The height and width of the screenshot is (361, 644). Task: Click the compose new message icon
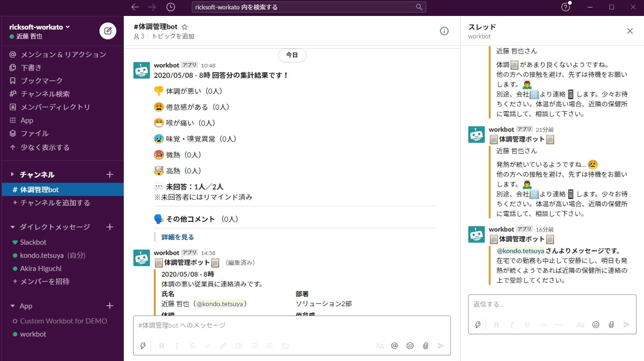(x=108, y=31)
